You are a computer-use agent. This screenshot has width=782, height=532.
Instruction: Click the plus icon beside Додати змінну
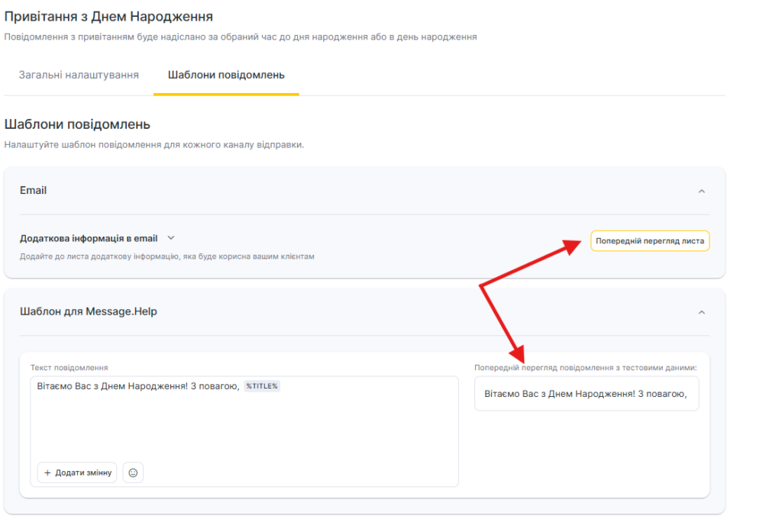pos(47,472)
